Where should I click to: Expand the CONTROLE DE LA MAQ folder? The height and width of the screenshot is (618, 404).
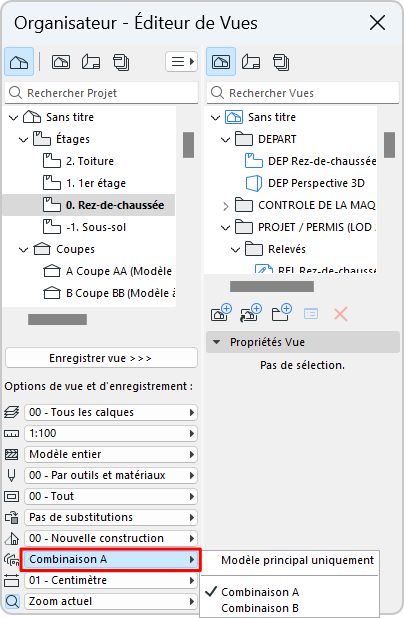pyautogui.click(x=225, y=206)
